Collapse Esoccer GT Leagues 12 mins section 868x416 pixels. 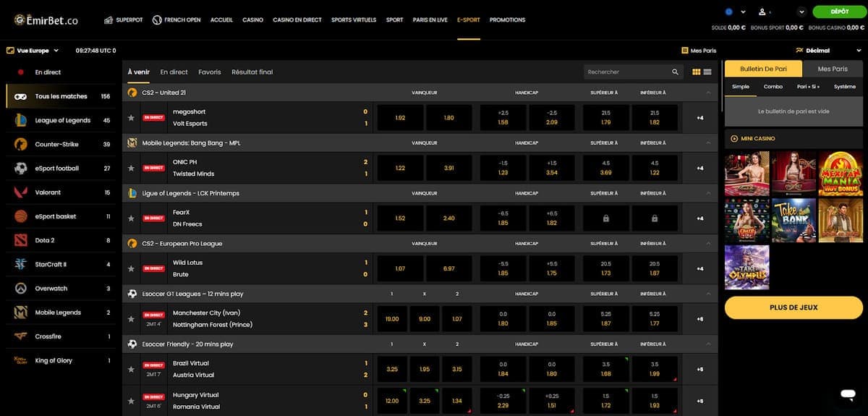(708, 294)
